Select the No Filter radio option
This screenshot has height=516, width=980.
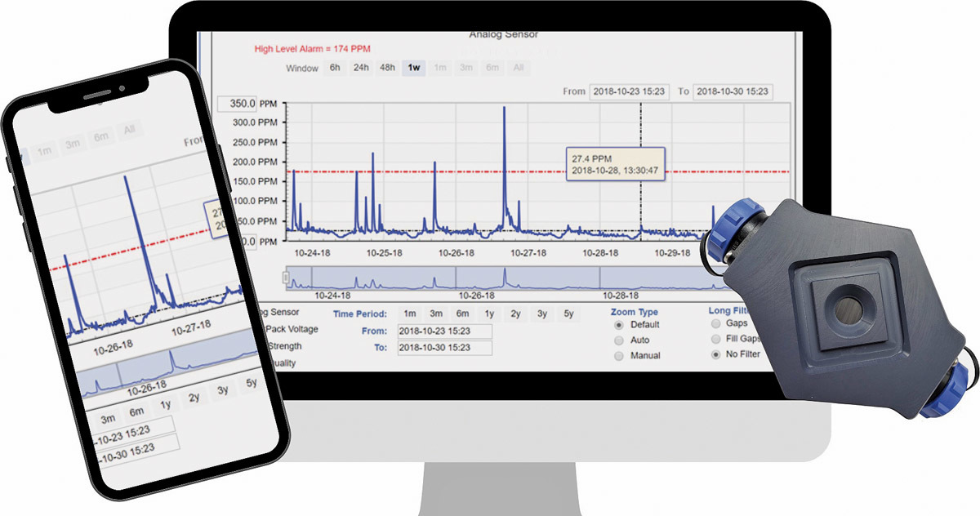(x=717, y=354)
